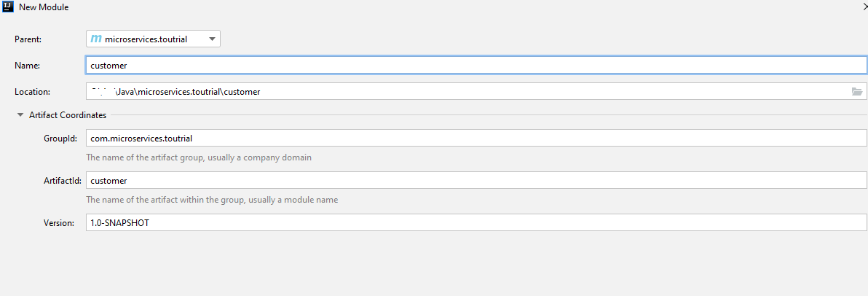Open the folder browse icon in Location field
Screen dimensions: 868x296
coord(857,92)
